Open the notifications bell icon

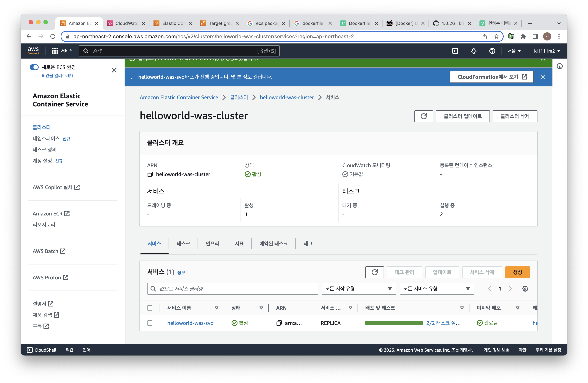473,51
